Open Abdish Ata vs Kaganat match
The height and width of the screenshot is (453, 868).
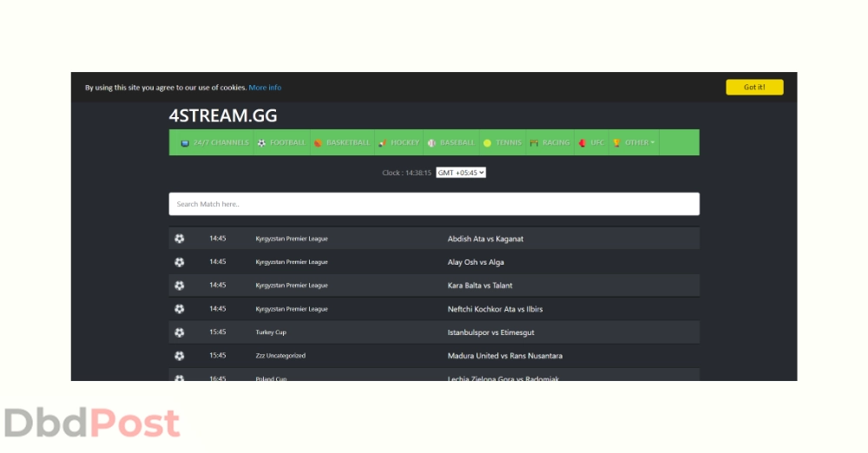[x=485, y=239]
